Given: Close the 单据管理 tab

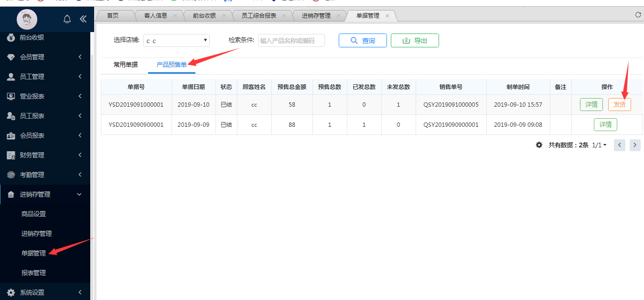Looking at the screenshot, I should (387, 16).
